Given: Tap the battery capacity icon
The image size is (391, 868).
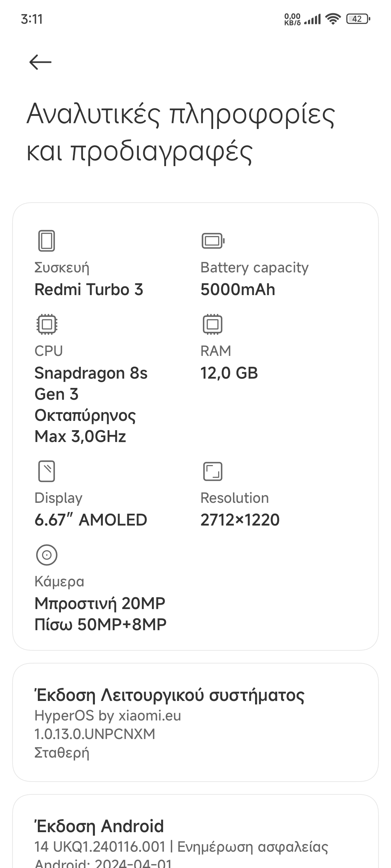Looking at the screenshot, I should click(213, 241).
